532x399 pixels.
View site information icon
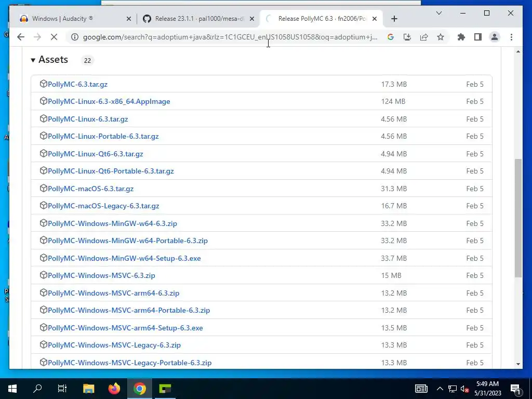(x=75, y=37)
